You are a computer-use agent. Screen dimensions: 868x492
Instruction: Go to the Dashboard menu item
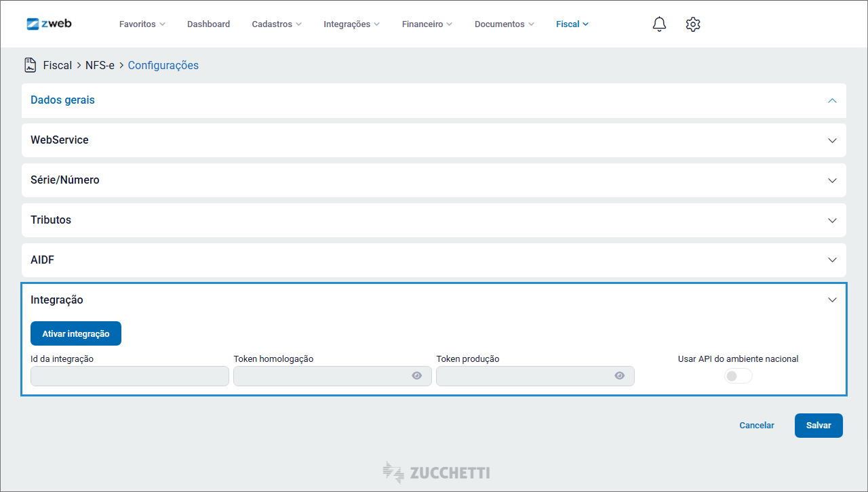coord(208,24)
